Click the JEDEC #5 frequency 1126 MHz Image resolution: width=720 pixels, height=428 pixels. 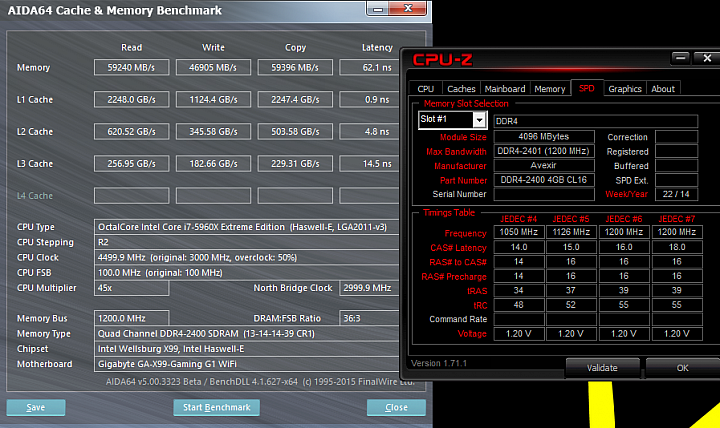[x=571, y=232]
